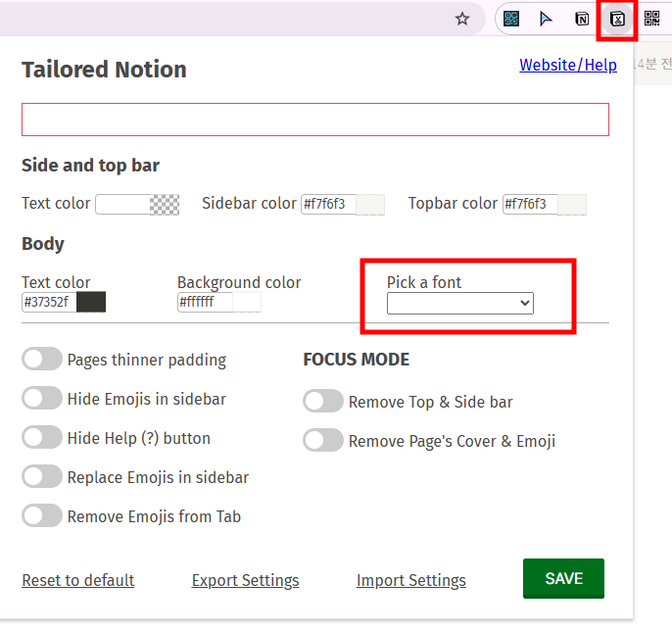672x631 pixels.
Task: Click the QR code extension icon
Action: click(x=651, y=19)
